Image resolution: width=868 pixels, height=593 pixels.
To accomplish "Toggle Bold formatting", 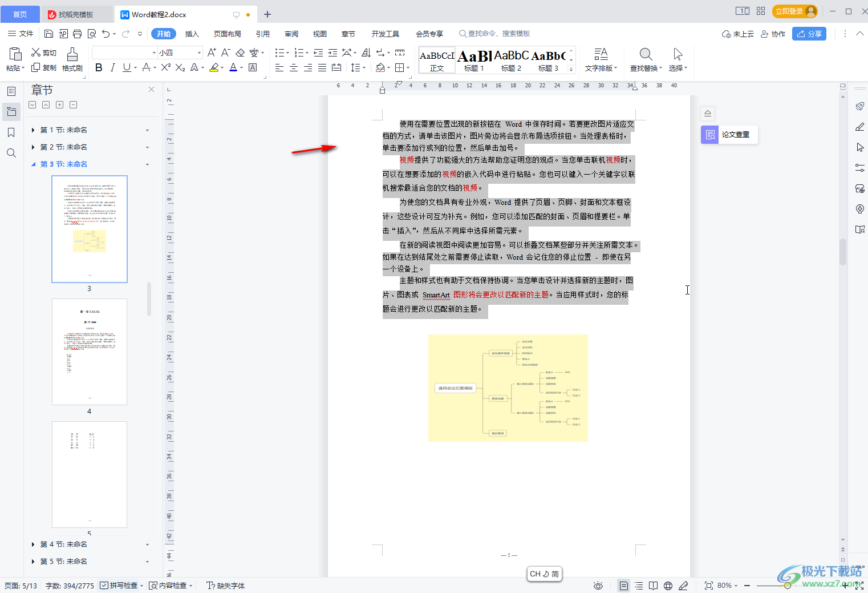I will click(x=99, y=67).
